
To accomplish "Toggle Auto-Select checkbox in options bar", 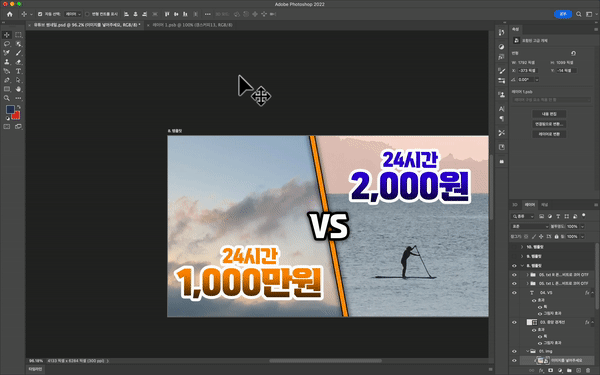I will click(40, 14).
